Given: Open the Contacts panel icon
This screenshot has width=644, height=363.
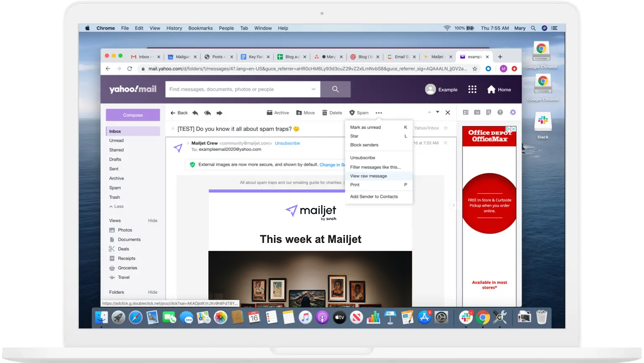Looking at the screenshot, I should pos(465,112).
